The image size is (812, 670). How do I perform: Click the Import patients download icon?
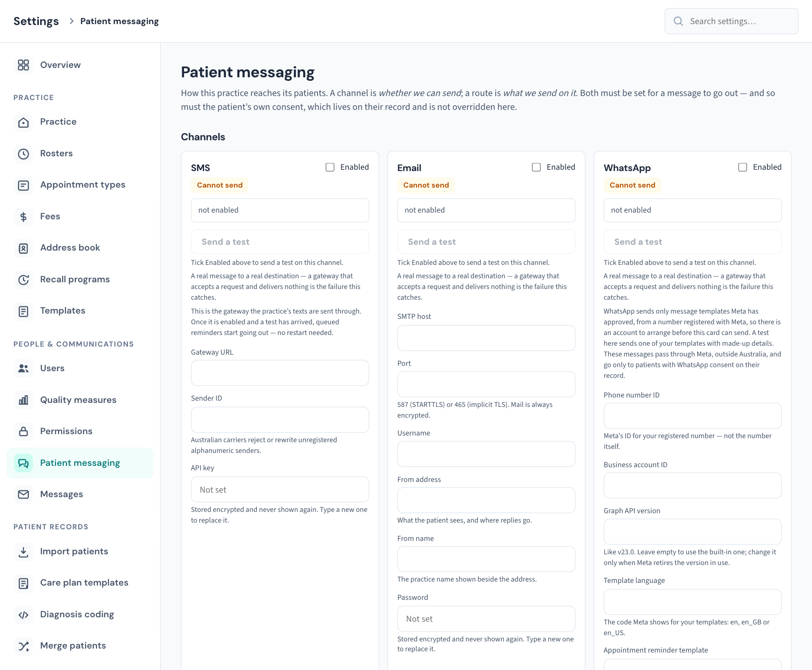click(x=23, y=552)
